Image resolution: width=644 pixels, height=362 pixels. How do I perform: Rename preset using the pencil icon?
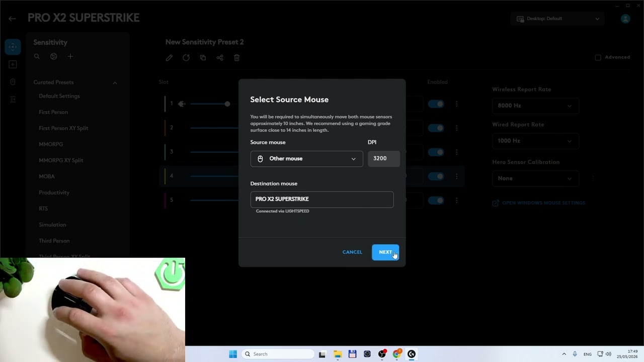pyautogui.click(x=169, y=58)
